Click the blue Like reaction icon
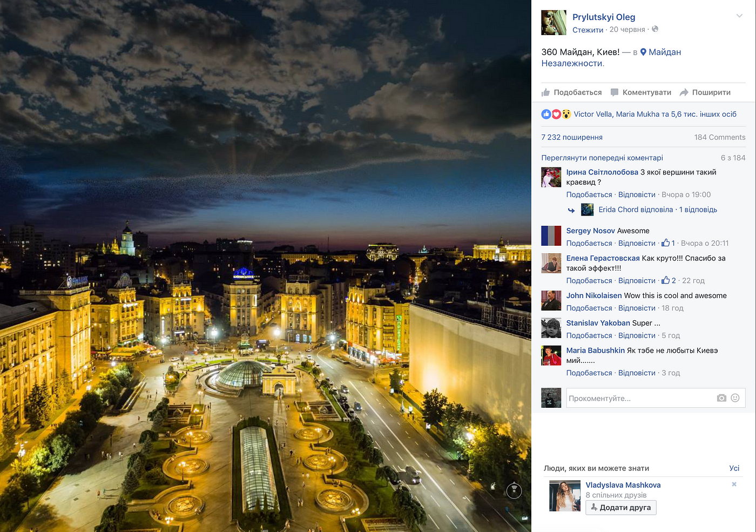 tap(546, 114)
